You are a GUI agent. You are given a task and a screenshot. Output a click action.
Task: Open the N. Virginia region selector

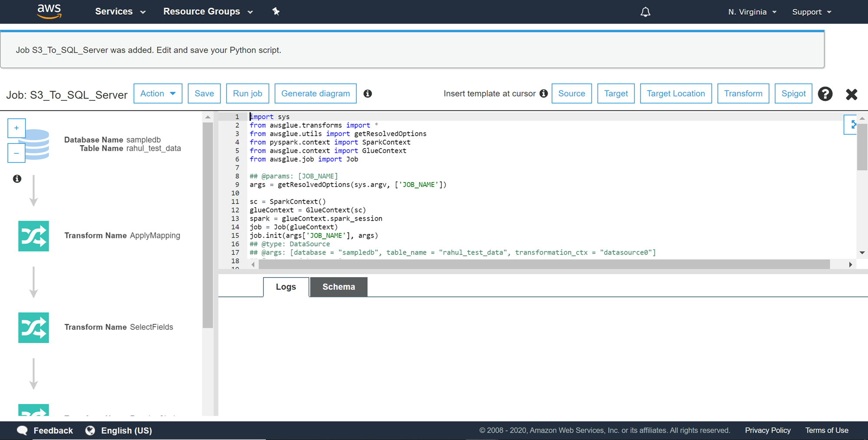[752, 12]
